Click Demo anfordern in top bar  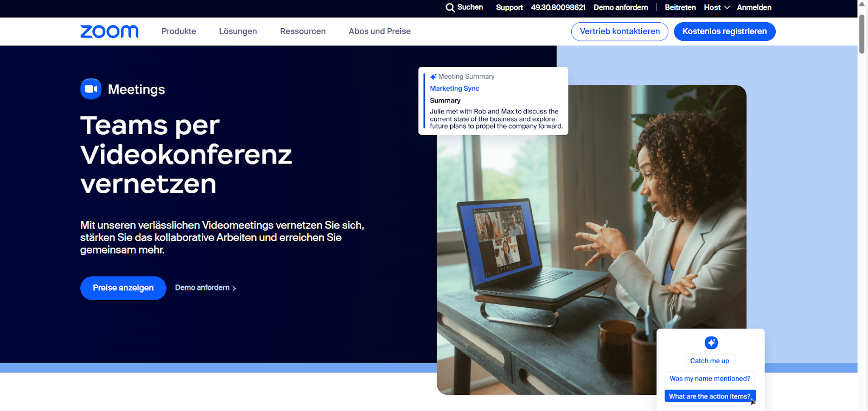click(x=621, y=8)
